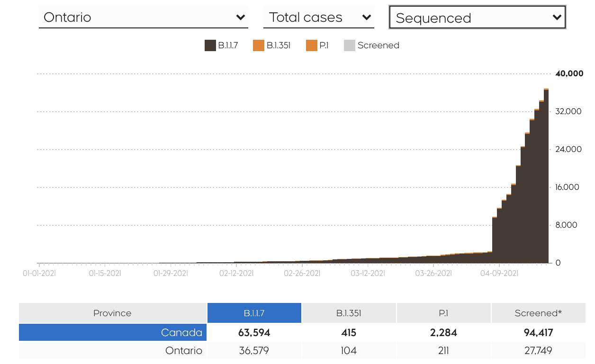Click the Province column header
The height and width of the screenshot is (364, 595).
(113, 313)
